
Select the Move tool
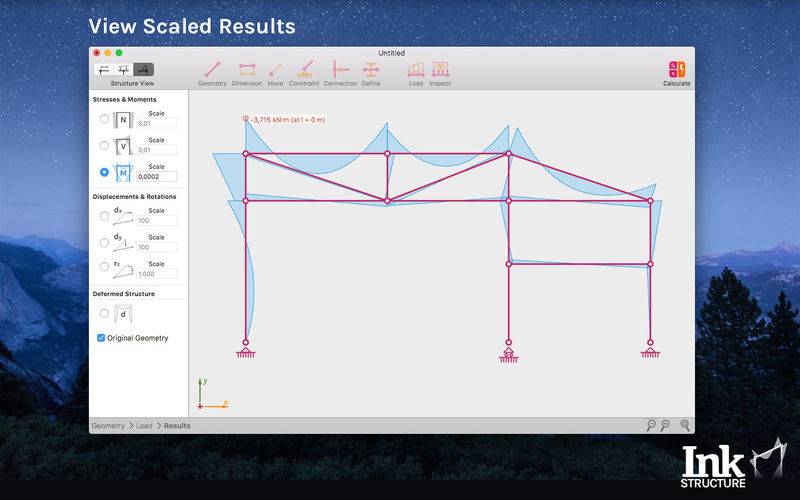[275, 71]
